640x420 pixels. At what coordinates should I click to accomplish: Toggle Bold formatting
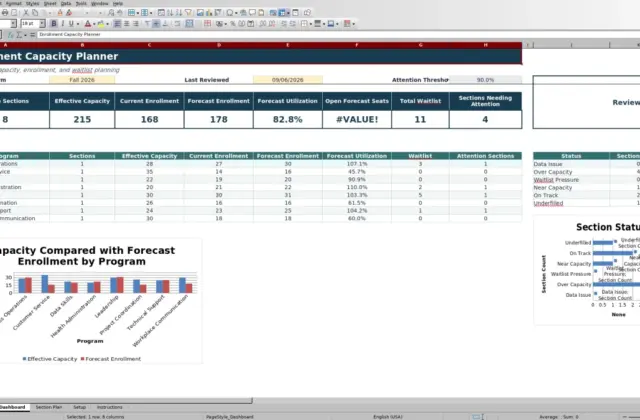point(53,24)
